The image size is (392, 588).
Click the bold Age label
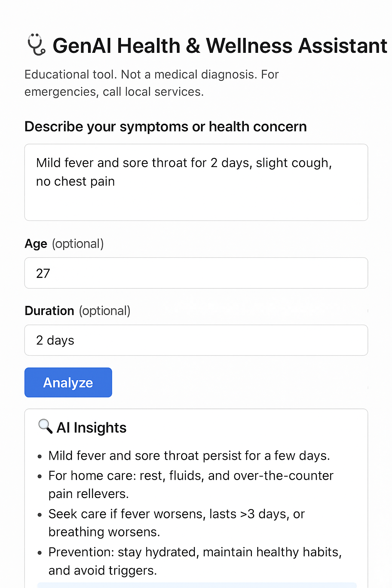[36, 244]
